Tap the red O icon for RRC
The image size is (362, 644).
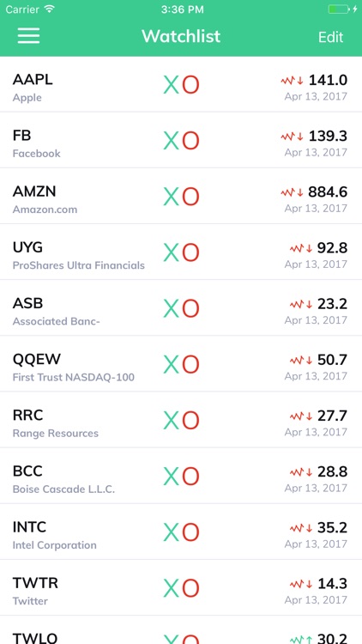tap(190, 420)
